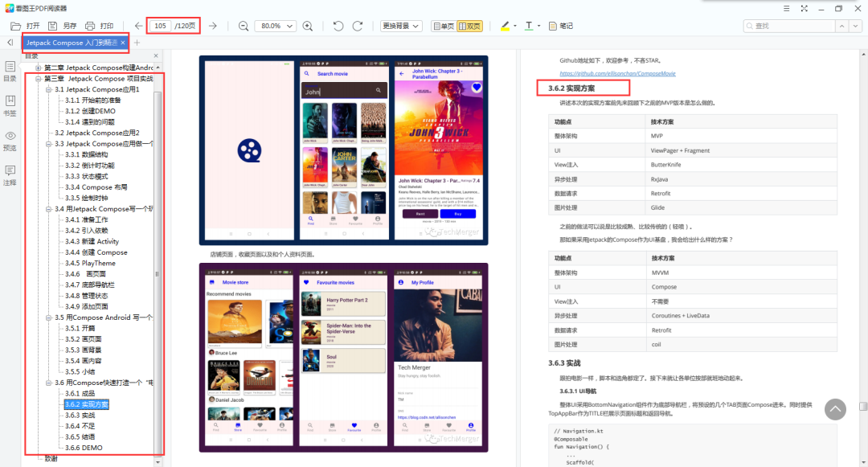
Task: Switch to double page view
Action: pyautogui.click(x=469, y=26)
